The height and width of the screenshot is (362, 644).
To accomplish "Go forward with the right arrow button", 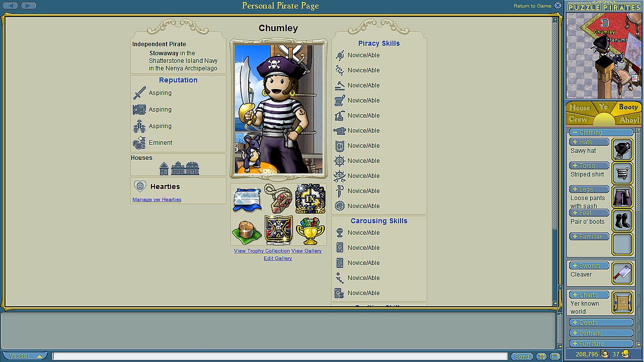I will [x=28, y=6].
